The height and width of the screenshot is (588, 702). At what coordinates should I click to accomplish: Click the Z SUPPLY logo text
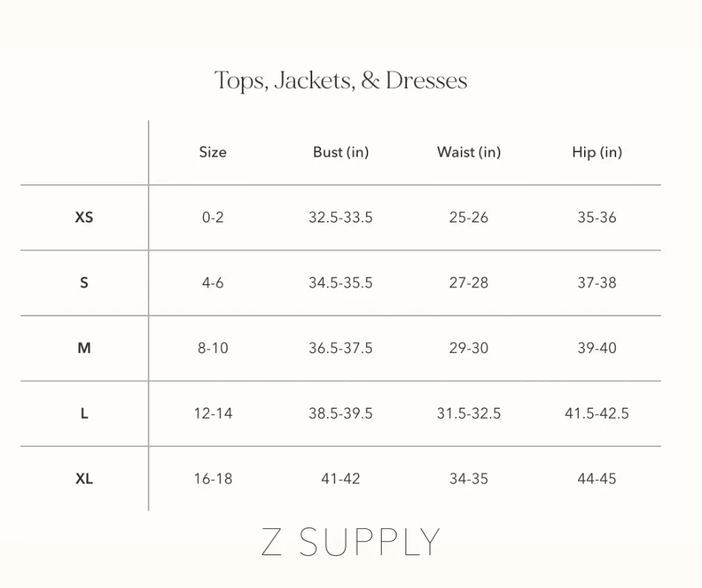click(350, 542)
